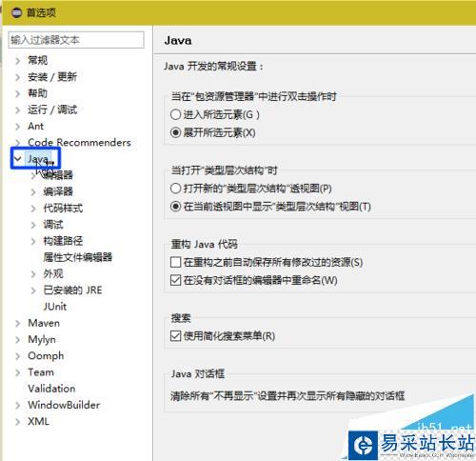Expand the Mylyn node arrow

click(18, 340)
